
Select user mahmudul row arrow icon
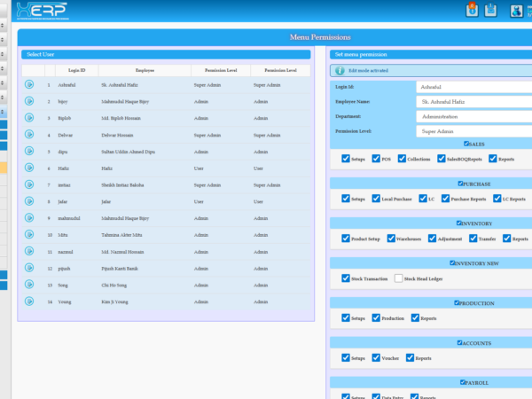[x=29, y=217]
